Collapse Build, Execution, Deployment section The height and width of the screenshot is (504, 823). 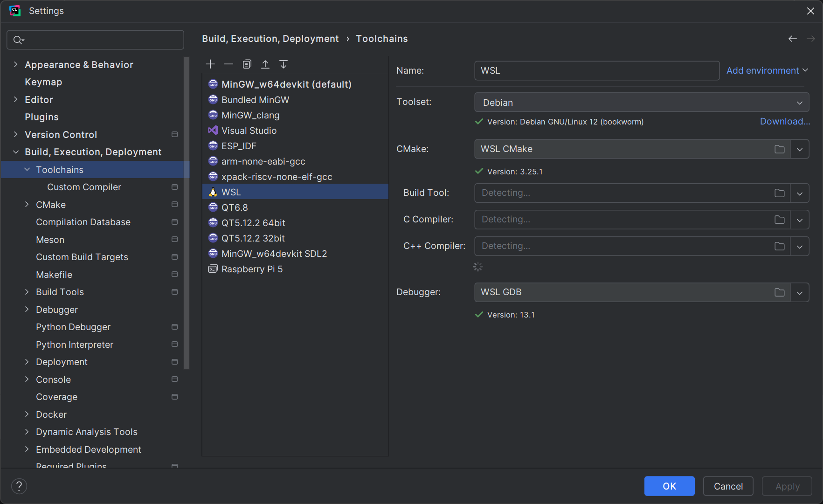click(x=16, y=152)
